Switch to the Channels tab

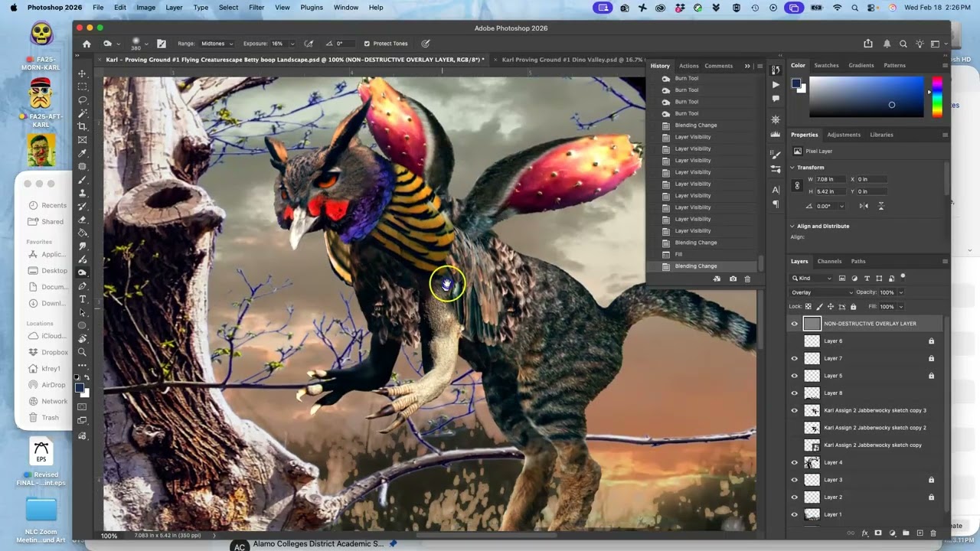829,262
